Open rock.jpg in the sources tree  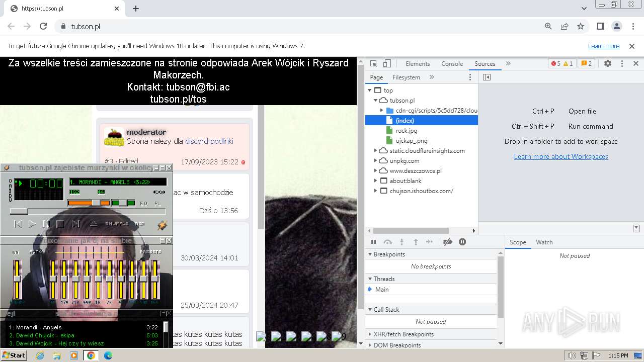click(406, 131)
